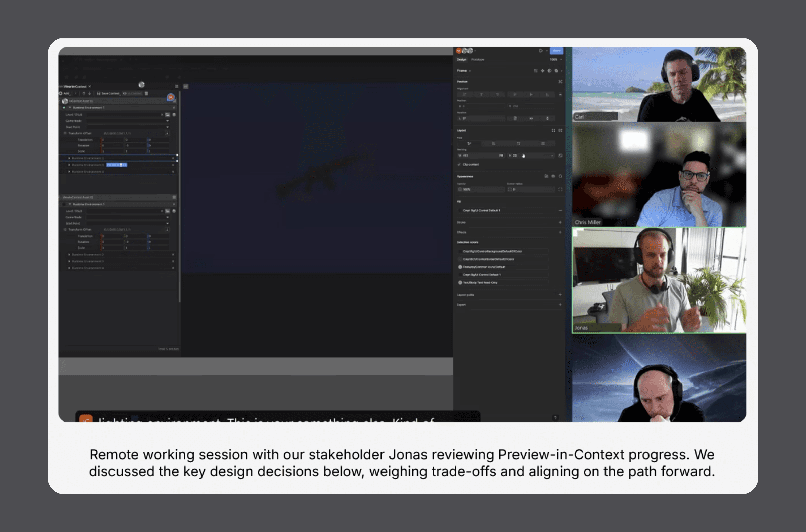
Task: Toggle the In Context eye button
Action: pos(132,94)
